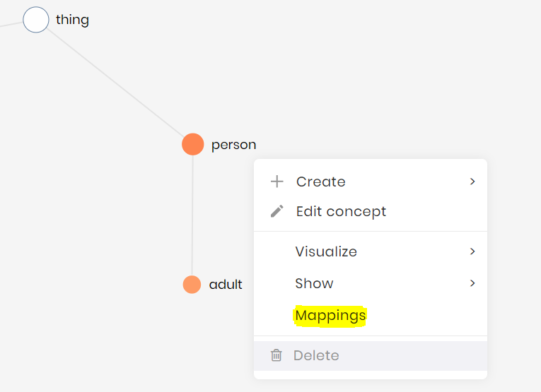Open the highlighted Mappings option
The image size is (541, 392).
(330, 315)
